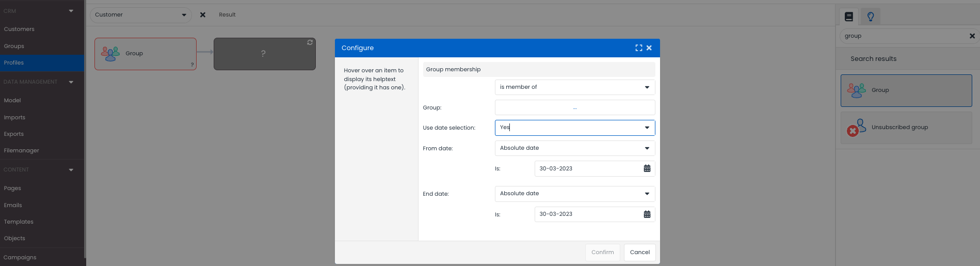Click the From date 30-03-2023 field
980x266 pixels.
[595, 168]
